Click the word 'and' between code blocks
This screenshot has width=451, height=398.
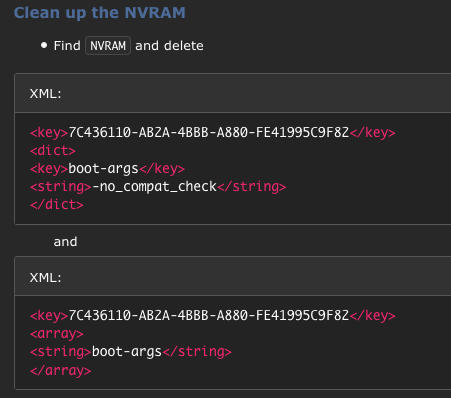[x=65, y=242]
